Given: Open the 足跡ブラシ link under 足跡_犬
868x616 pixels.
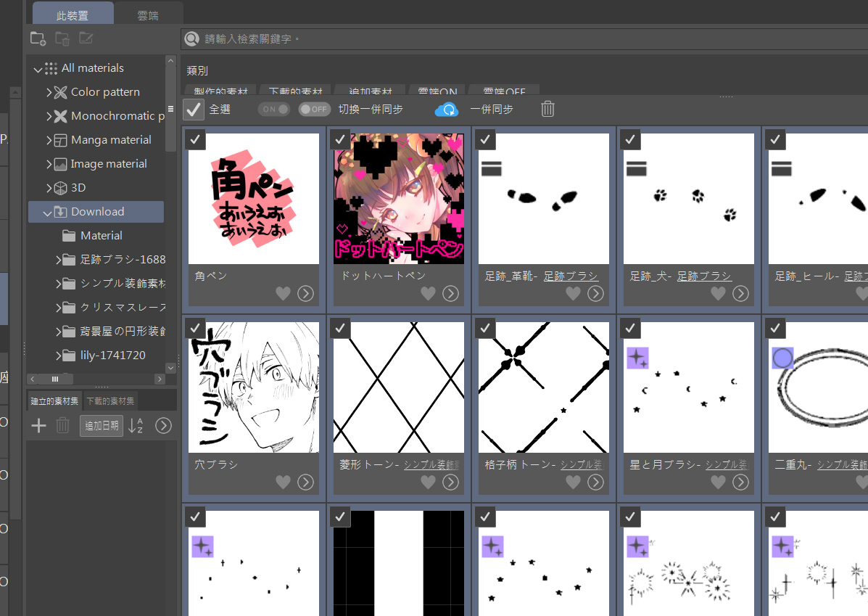Looking at the screenshot, I should [x=704, y=276].
